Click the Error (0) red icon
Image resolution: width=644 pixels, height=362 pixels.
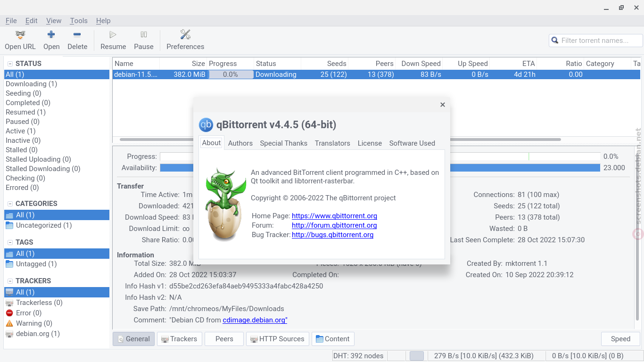(9, 313)
